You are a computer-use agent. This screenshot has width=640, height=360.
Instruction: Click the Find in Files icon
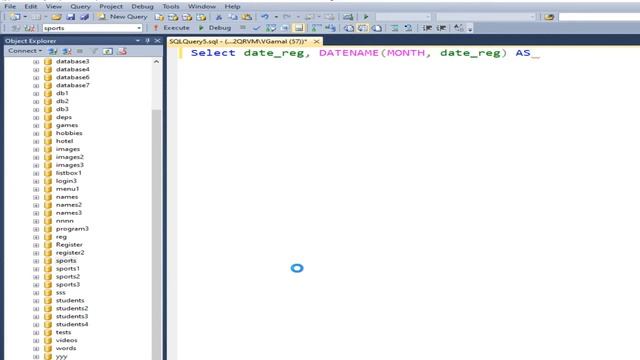(x=549, y=17)
